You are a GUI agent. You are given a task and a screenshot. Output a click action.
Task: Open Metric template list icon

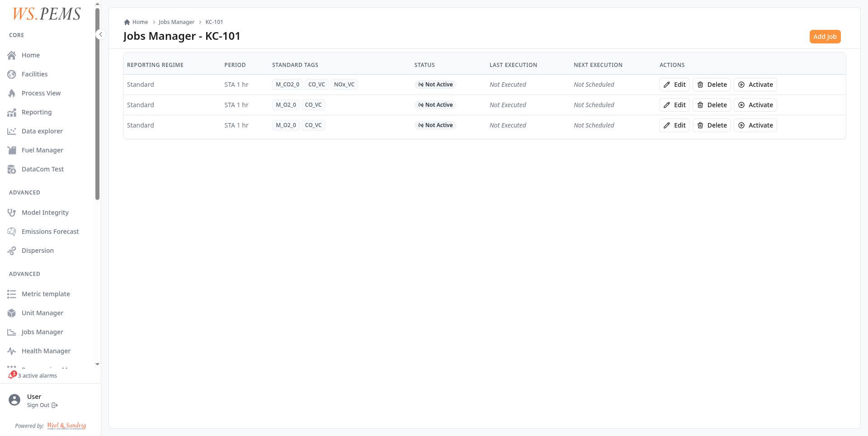pos(12,294)
